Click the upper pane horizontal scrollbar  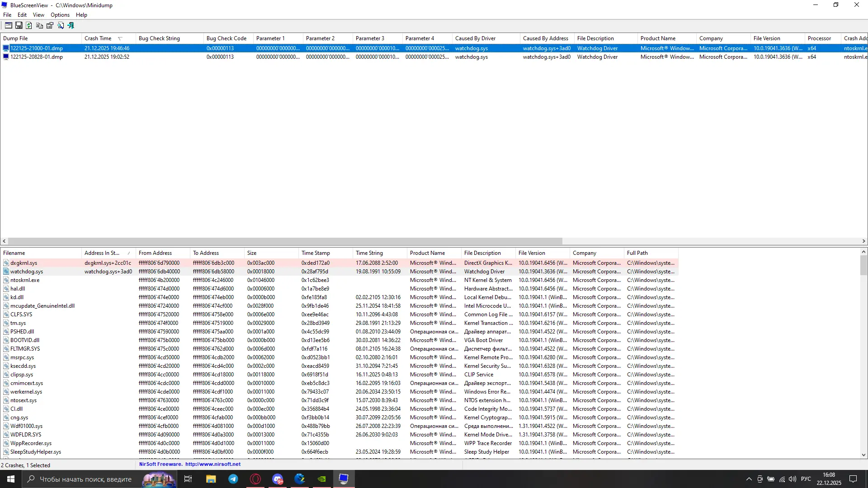click(285, 241)
